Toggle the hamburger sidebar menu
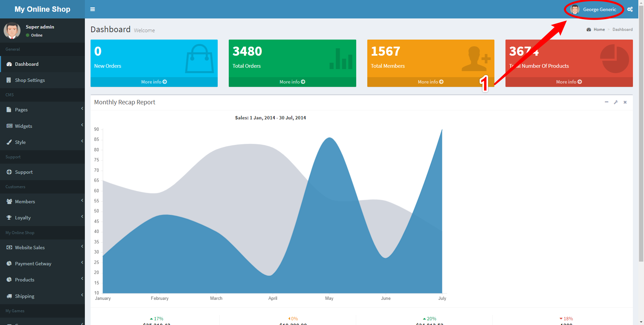The image size is (644, 325). coord(93,9)
